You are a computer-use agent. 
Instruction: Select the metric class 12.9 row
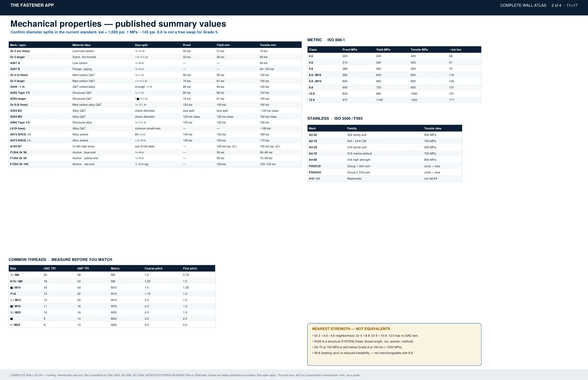394,100
